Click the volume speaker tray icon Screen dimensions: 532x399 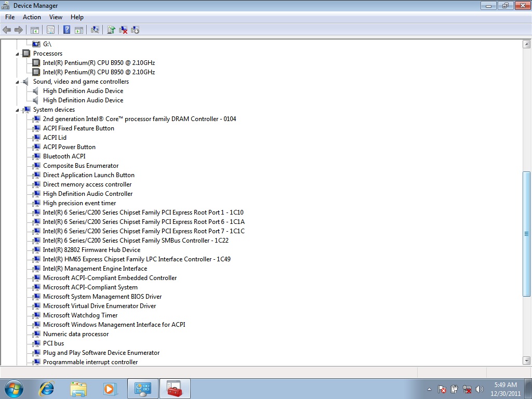pos(480,389)
